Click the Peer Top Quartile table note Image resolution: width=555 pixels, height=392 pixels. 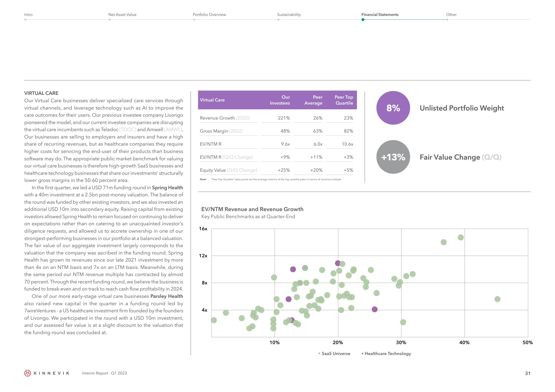270,180
